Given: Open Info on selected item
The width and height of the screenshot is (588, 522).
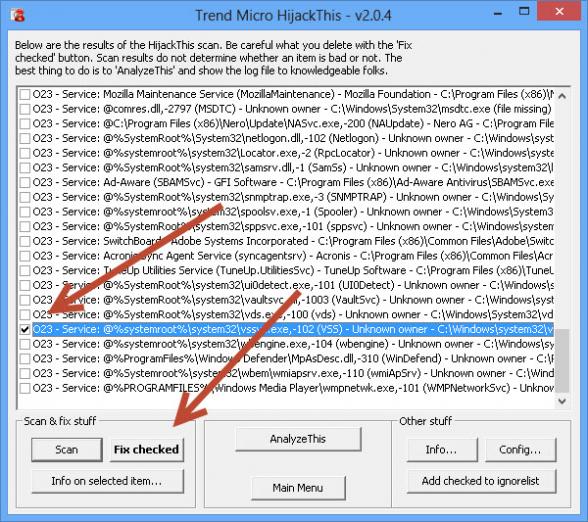Looking at the screenshot, I should coord(108,481).
